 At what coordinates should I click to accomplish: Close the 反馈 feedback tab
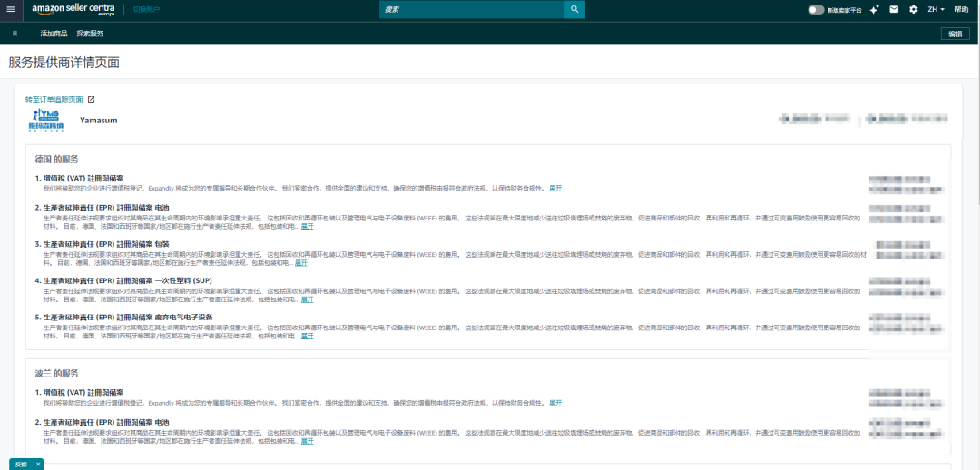point(38,465)
